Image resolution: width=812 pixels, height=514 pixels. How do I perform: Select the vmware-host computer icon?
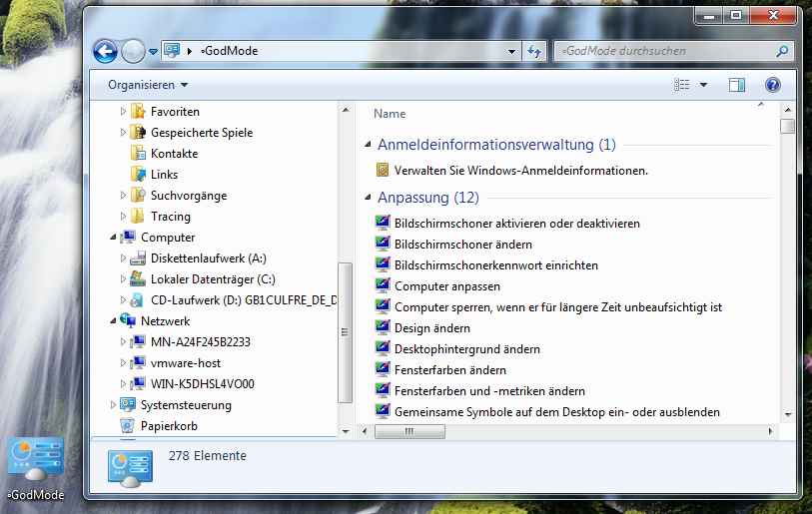point(138,363)
